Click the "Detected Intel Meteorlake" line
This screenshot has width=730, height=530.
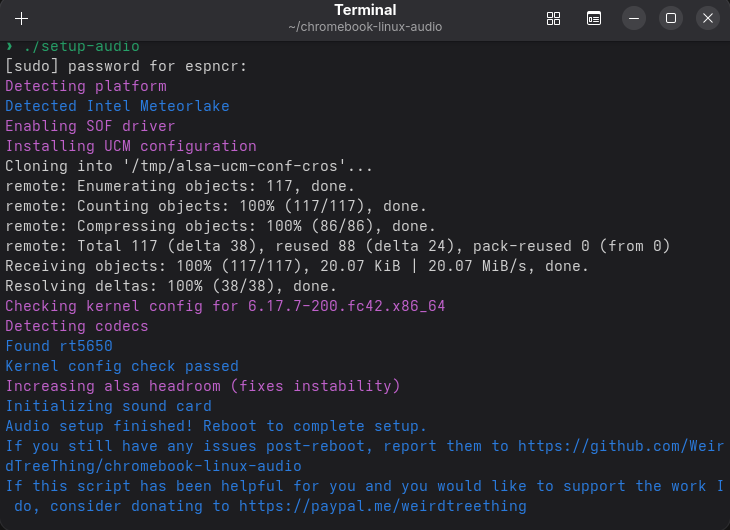(117, 106)
